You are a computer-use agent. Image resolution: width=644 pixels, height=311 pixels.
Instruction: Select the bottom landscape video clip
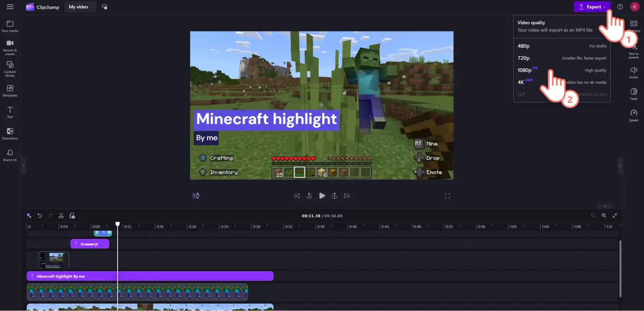tap(150, 307)
